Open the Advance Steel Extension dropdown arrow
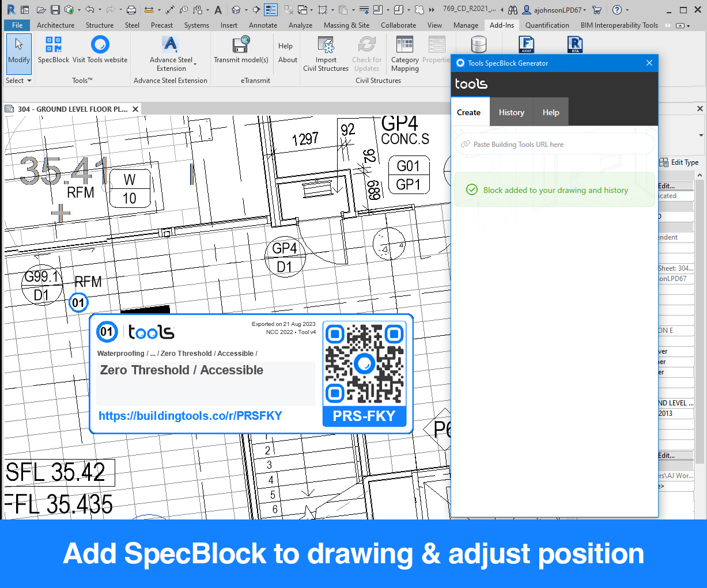707x588 pixels. [x=195, y=64]
